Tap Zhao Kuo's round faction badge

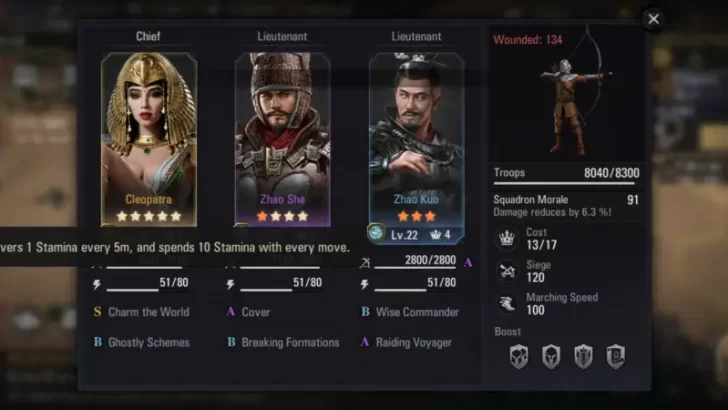[376, 233]
